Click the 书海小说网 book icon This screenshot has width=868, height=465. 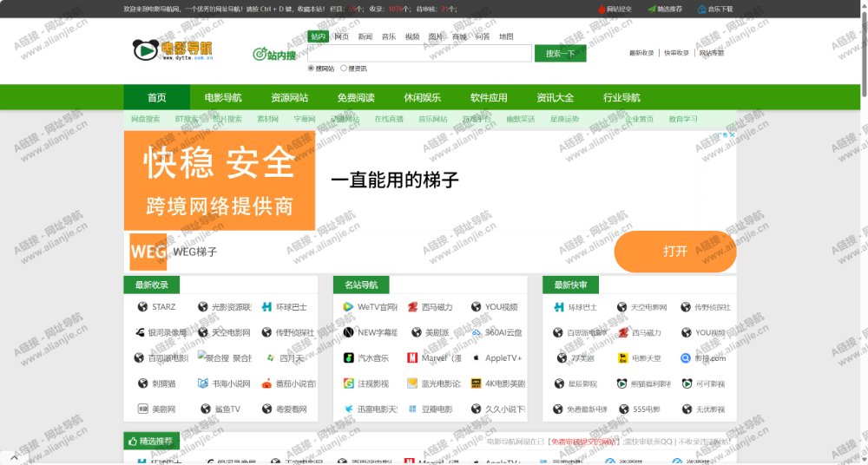point(202,383)
